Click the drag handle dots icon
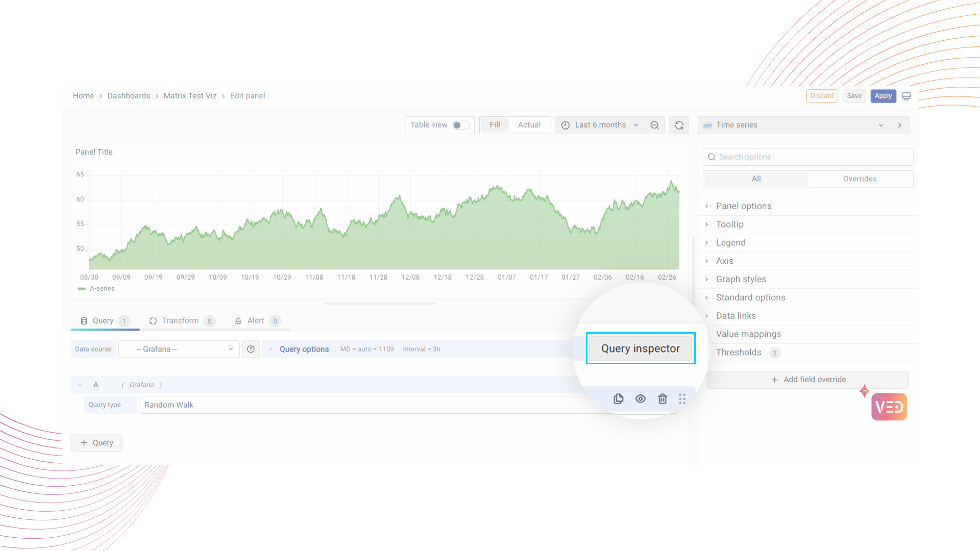 pos(682,399)
